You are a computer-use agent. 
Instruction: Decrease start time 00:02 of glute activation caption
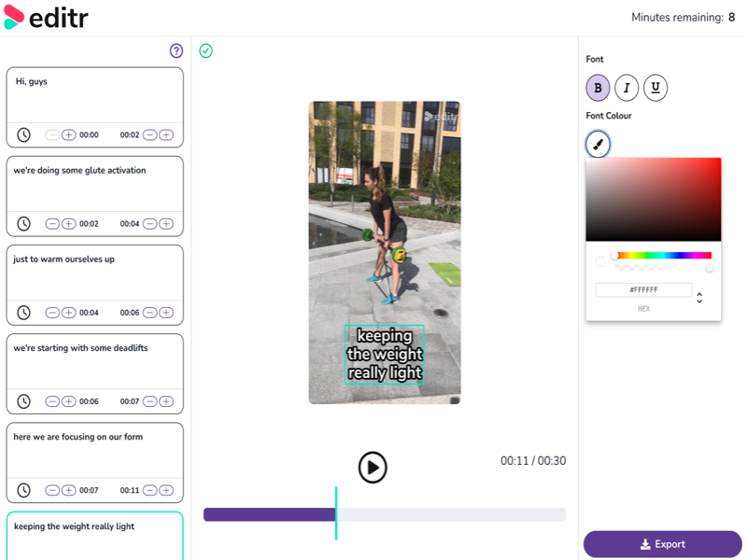pyautogui.click(x=52, y=223)
